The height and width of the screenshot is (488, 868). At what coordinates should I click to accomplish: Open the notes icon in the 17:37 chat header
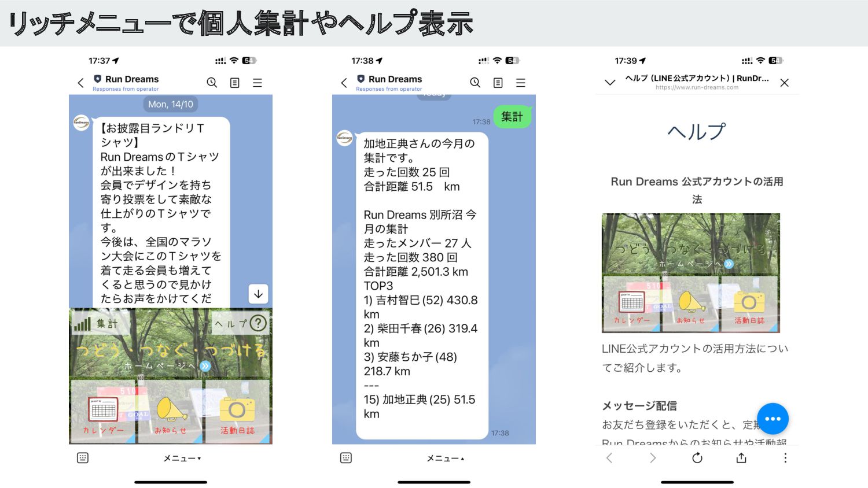[234, 83]
